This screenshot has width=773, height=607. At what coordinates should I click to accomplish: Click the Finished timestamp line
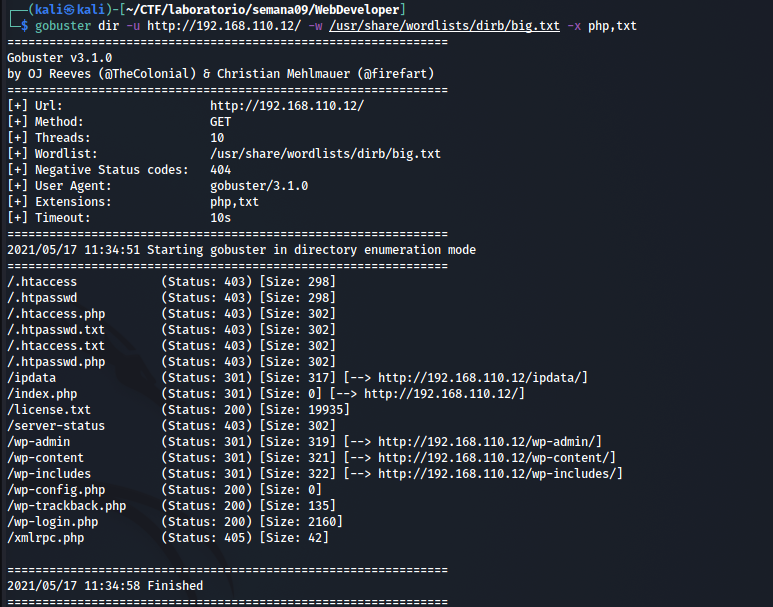point(105,585)
